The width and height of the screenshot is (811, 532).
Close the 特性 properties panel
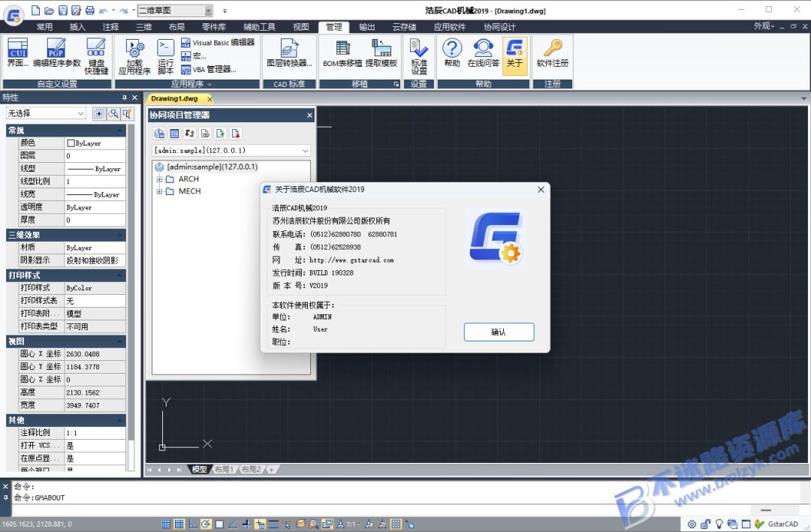pyautogui.click(x=134, y=98)
